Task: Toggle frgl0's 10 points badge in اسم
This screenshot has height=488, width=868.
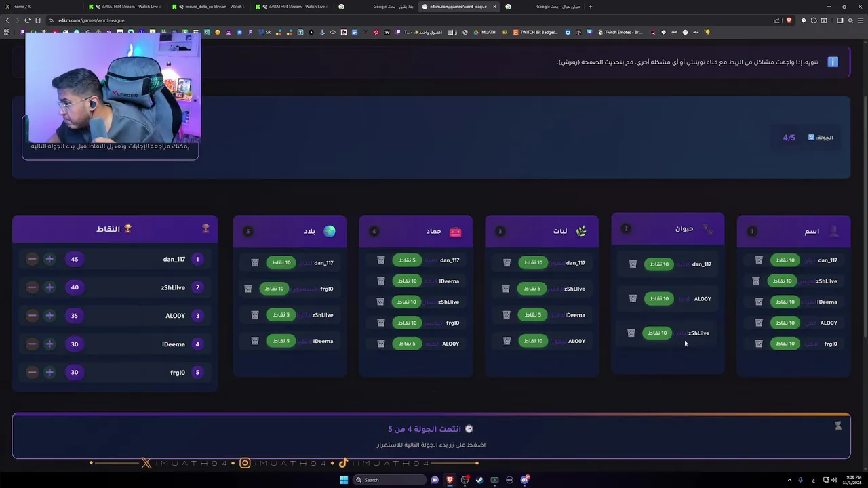Action: pyautogui.click(x=785, y=344)
